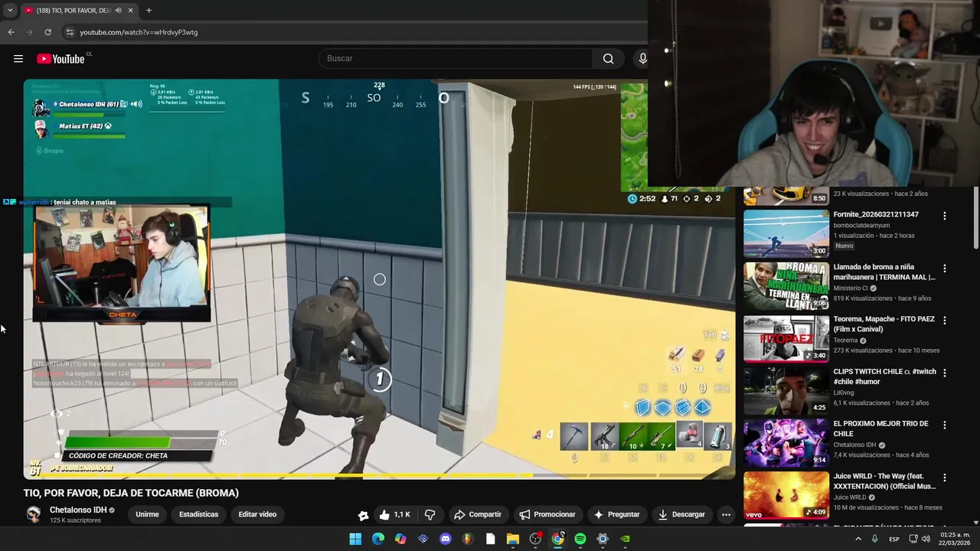Start voice search with microphone icon
Image resolution: width=980 pixels, height=551 pixels.
pos(642,59)
